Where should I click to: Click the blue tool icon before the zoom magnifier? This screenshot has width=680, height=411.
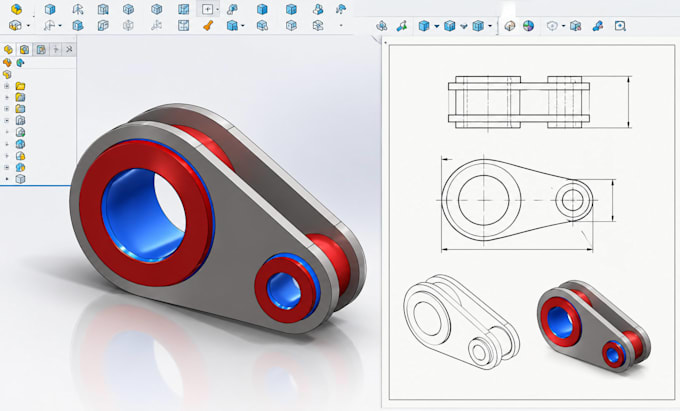598,26
